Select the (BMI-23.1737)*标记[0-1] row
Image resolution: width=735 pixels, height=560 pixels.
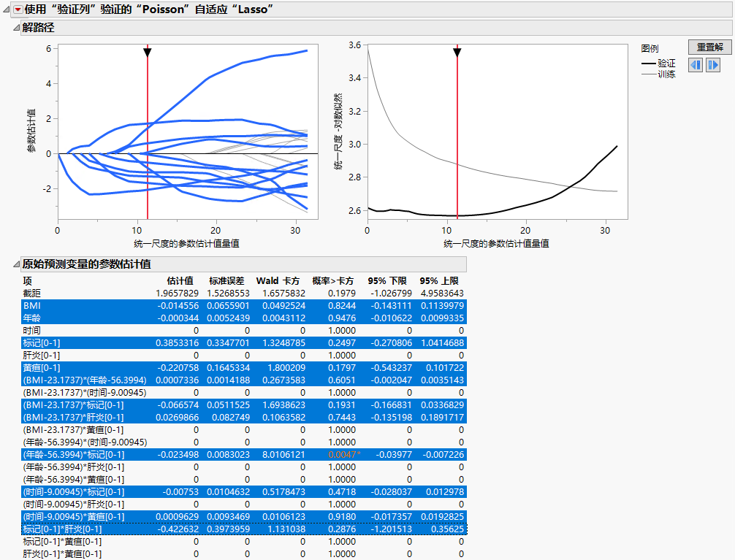(x=243, y=405)
